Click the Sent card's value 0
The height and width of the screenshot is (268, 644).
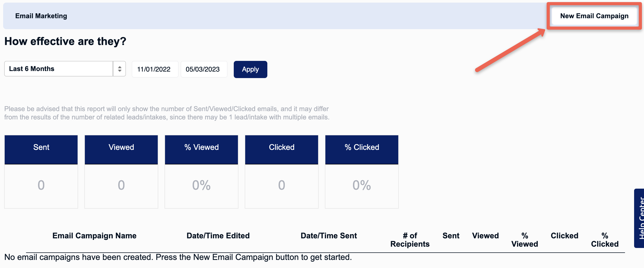click(x=41, y=185)
